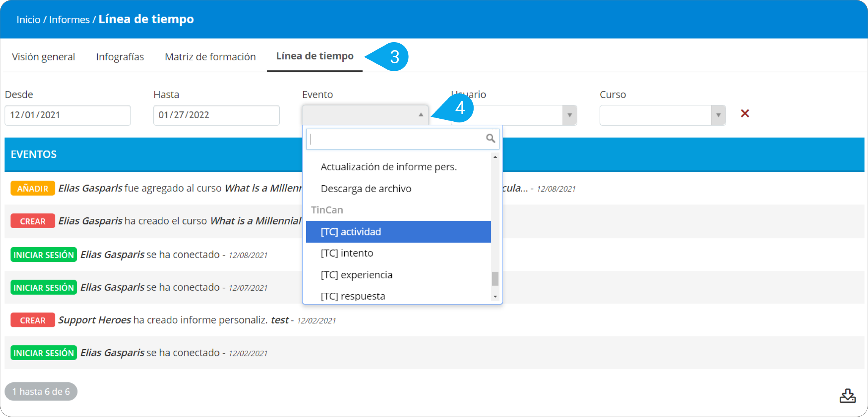Go to Matriz de formación tab

pyautogui.click(x=210, y=57)
